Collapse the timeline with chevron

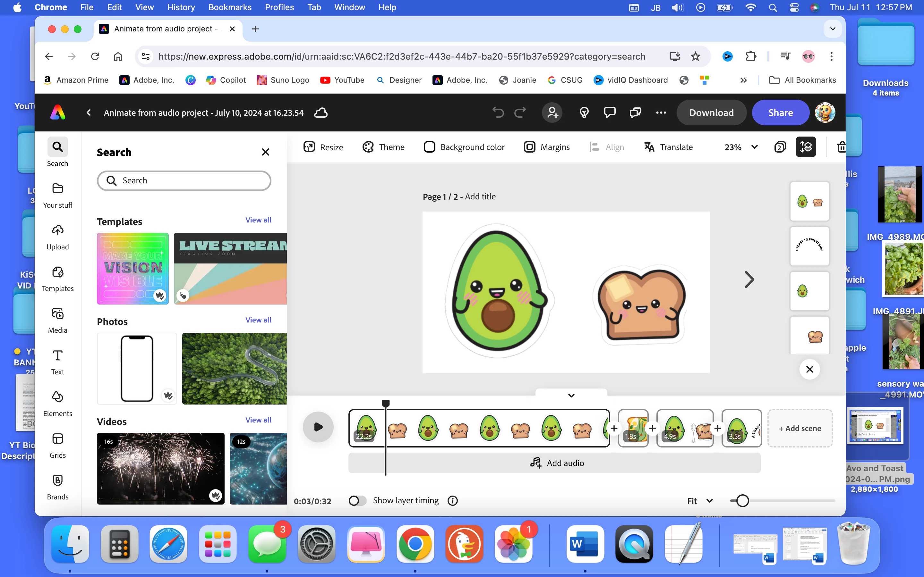tap(571, 395)
